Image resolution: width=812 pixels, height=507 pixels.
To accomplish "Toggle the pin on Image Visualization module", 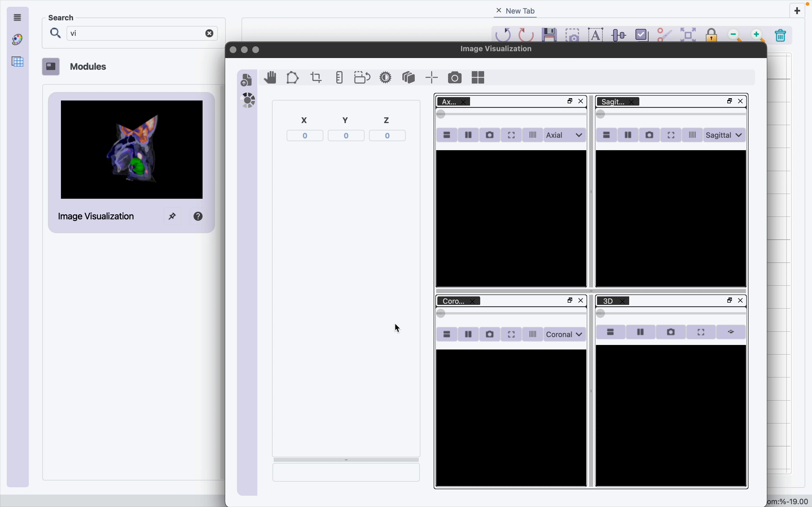I will (x=172, y=217).
